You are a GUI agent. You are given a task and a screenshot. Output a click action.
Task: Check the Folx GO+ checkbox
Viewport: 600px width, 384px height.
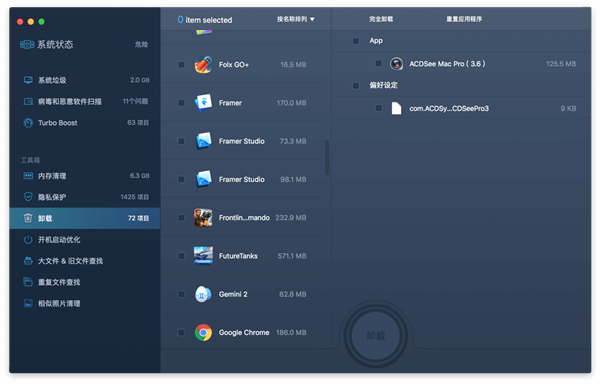[181, 65]
